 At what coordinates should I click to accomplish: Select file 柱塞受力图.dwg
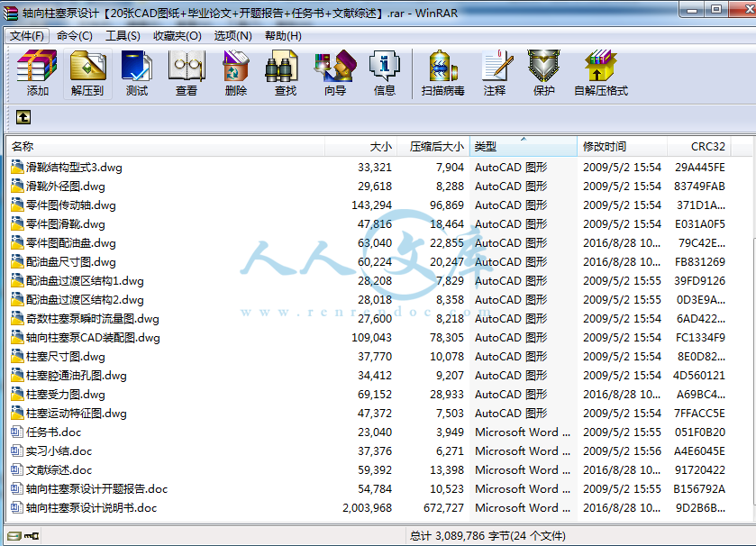66,394
